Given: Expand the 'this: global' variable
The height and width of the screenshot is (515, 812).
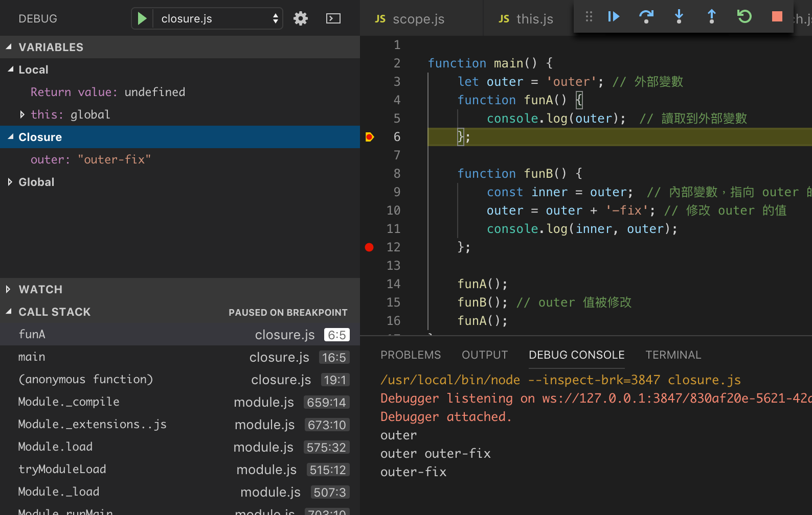Looking at the screenshot, I should (22, 114).
